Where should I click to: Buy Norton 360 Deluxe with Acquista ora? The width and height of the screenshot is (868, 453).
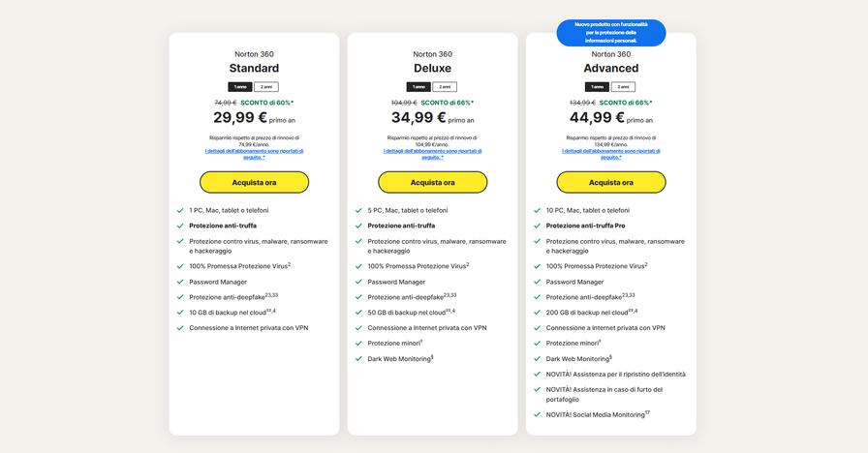pos(432,182)
